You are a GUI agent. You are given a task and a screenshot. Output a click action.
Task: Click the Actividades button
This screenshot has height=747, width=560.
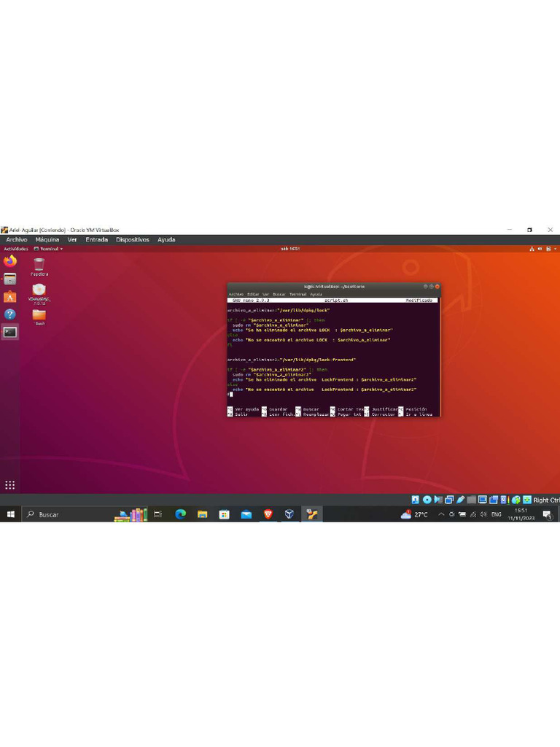(16, 249)
